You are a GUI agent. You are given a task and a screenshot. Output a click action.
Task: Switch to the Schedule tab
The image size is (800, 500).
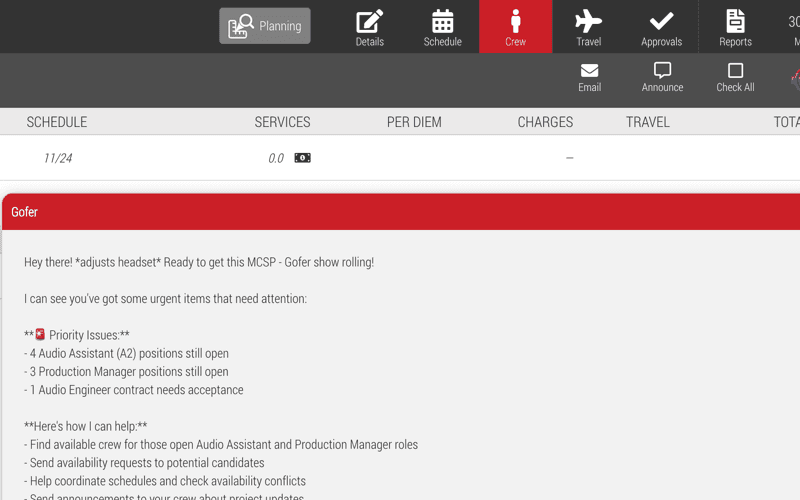442,27
